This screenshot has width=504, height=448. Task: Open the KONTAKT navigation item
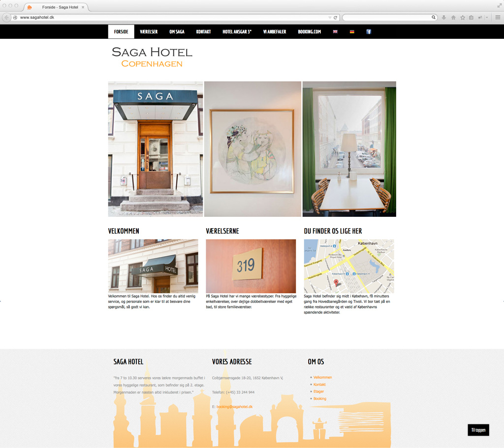coord(203,31)
